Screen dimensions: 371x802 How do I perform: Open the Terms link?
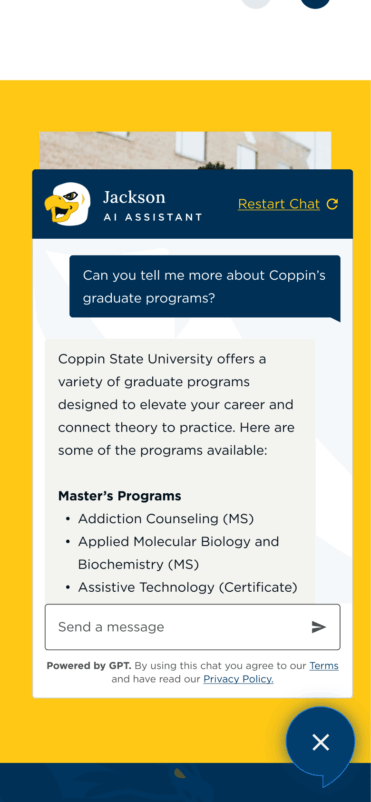point(324,666)
